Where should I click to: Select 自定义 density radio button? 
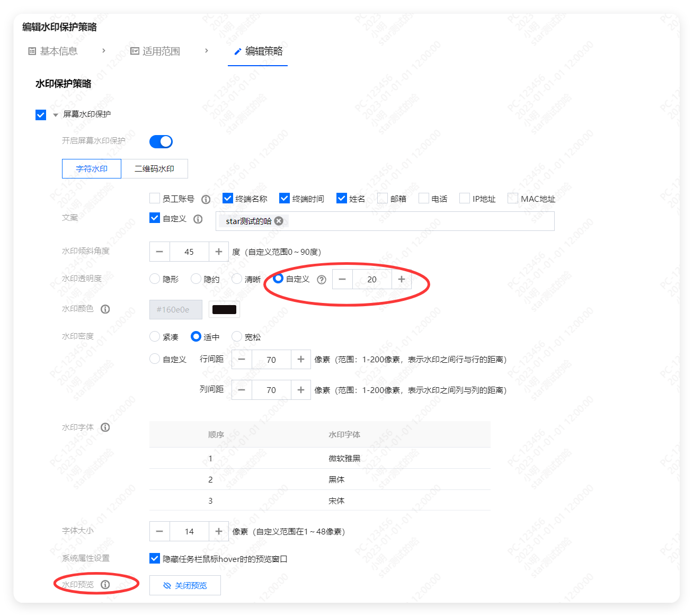tap(155, 359)
